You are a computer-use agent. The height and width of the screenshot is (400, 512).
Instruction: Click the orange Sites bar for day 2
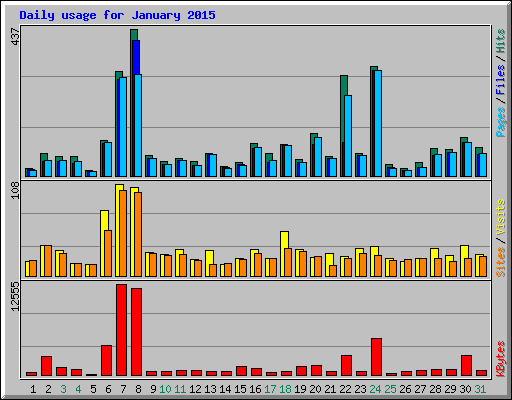48,261
